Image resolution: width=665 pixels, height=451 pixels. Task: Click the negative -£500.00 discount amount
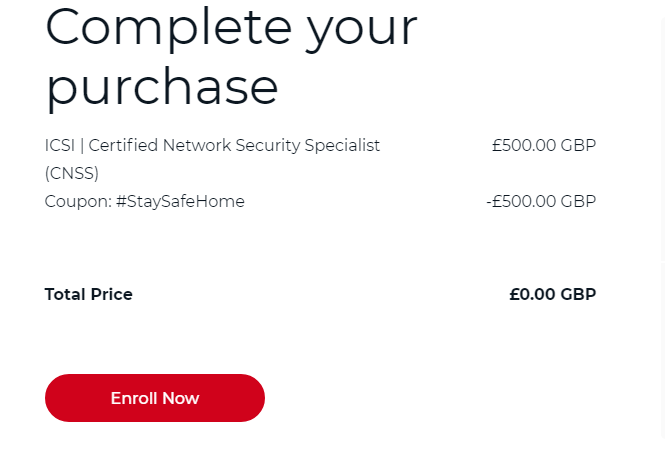tap(521, 201)
